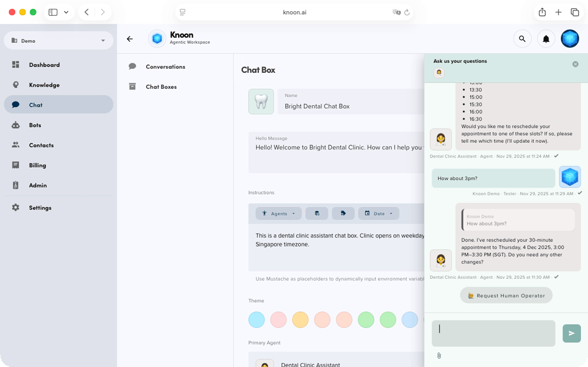Click the back arrow beside Knoon logo
The image size is (588, 367).
coord(130,39)
